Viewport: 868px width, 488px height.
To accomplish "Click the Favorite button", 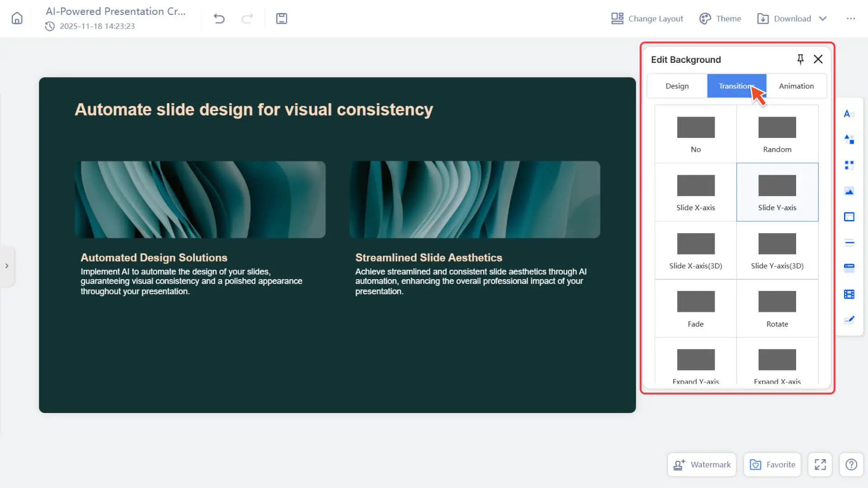I will click(772, 465).
